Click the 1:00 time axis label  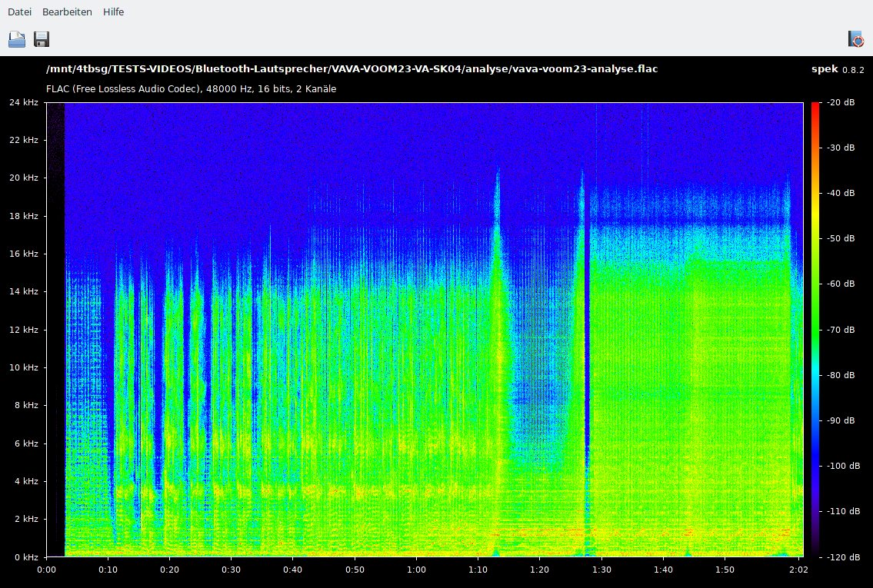pos(416,570)
